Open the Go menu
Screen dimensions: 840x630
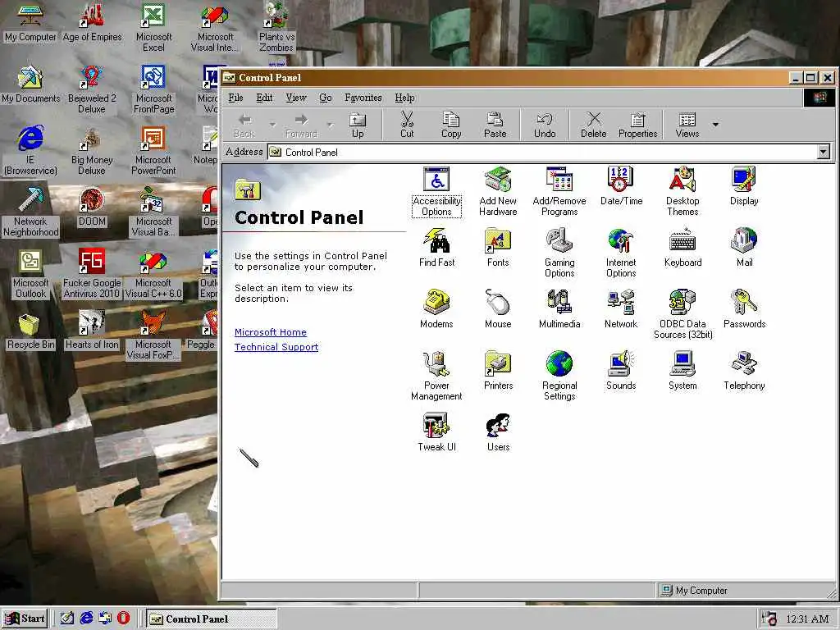pyautogui.click(x=325, y=98)
